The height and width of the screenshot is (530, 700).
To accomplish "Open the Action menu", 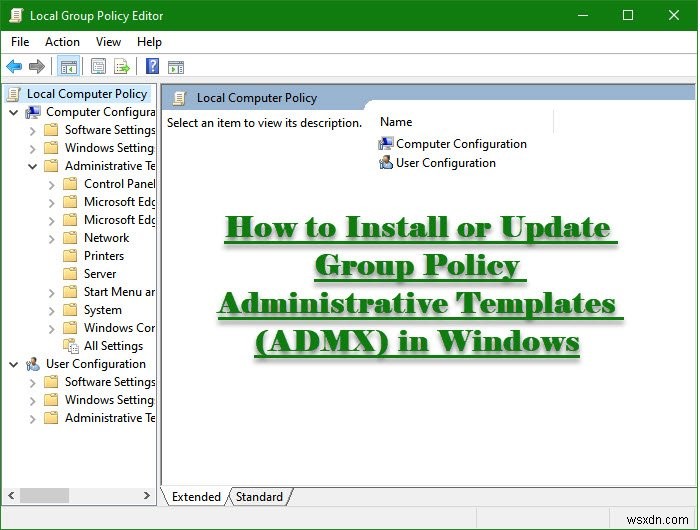I will coord(62,42).
